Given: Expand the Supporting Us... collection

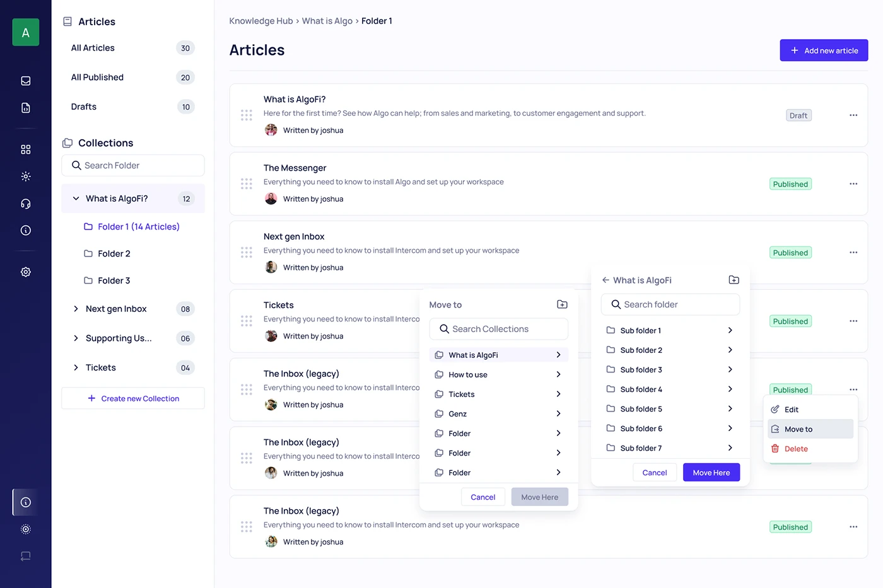Looking at the screenshot, I should [x=76, y=338].
